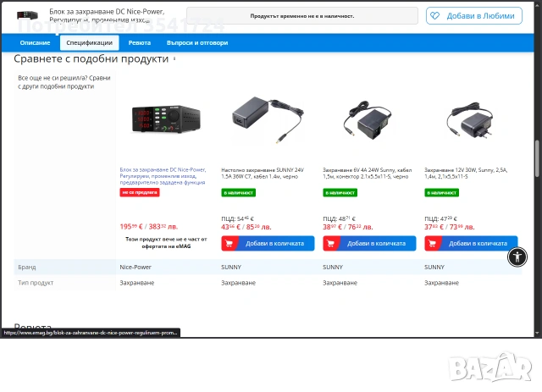Open the Въпроси и отговори tab

pos(197,43)
